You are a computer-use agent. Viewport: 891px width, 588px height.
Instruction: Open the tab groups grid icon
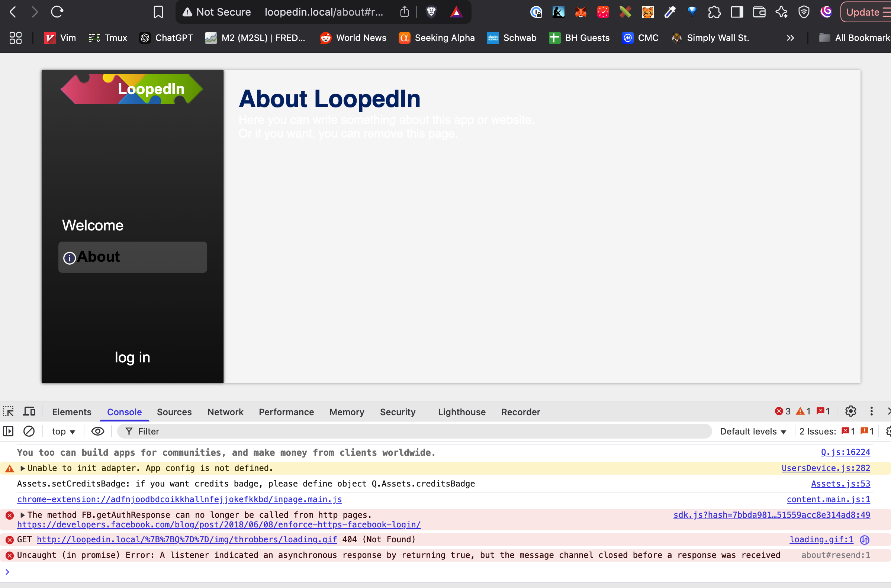(x=15, y=38)
